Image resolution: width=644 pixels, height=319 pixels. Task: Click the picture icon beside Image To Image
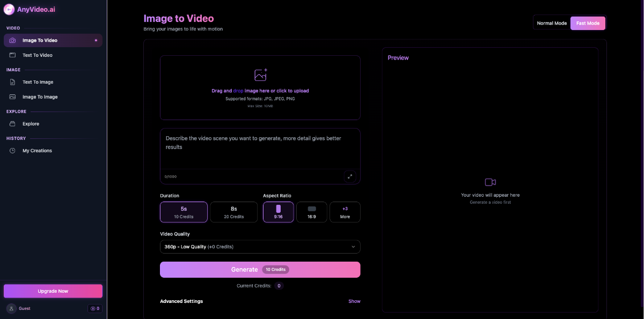pos(12,97)
